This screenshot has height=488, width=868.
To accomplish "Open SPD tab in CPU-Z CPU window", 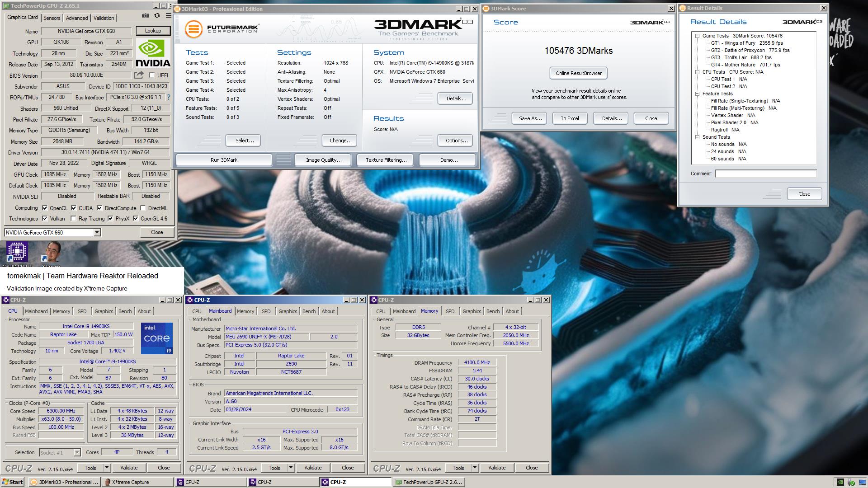I will point(82,311).
